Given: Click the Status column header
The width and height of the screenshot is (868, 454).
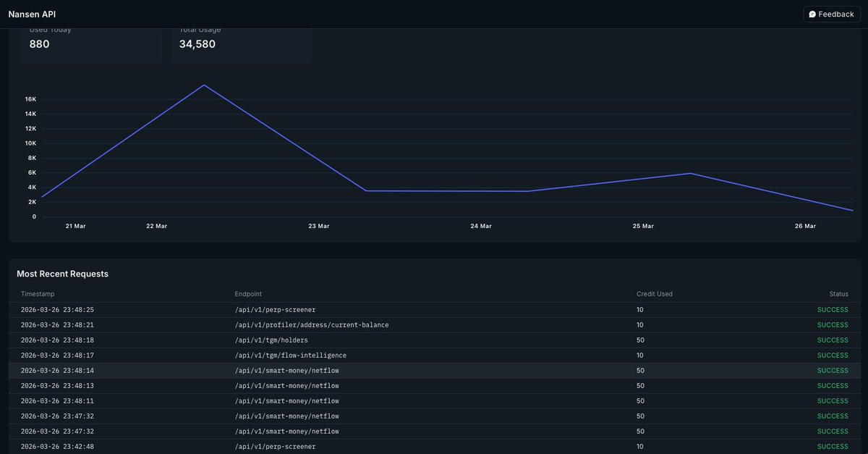Looking at the screenshot, I should [x=839, y=294].
